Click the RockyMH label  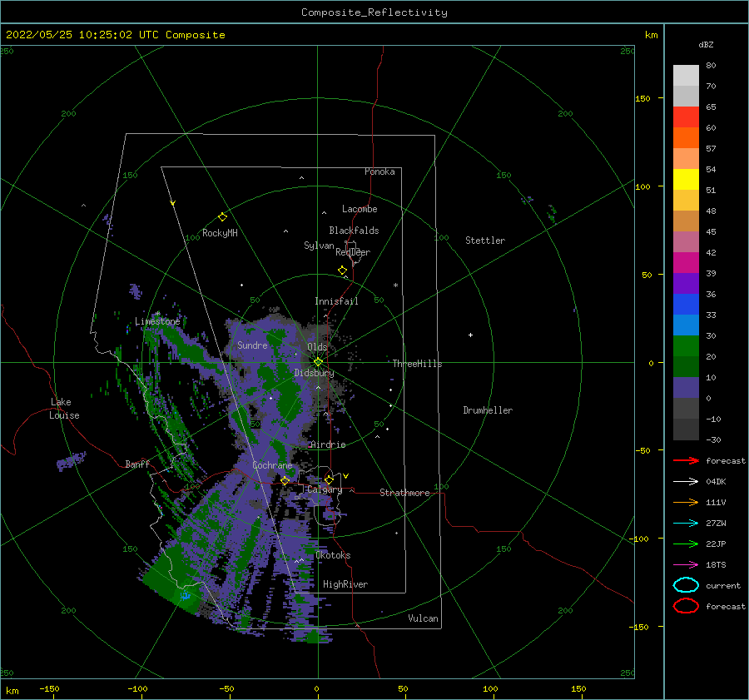pyautogui.click(x=220, y=233)
